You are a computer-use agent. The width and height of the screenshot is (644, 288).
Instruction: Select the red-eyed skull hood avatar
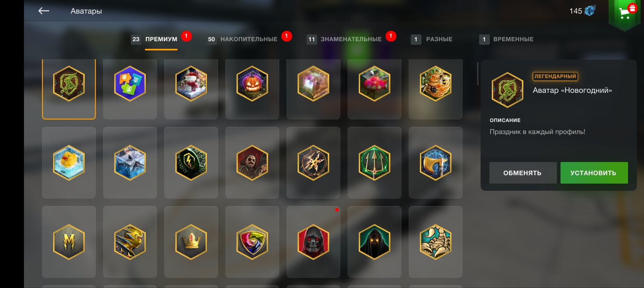point(313,242)
